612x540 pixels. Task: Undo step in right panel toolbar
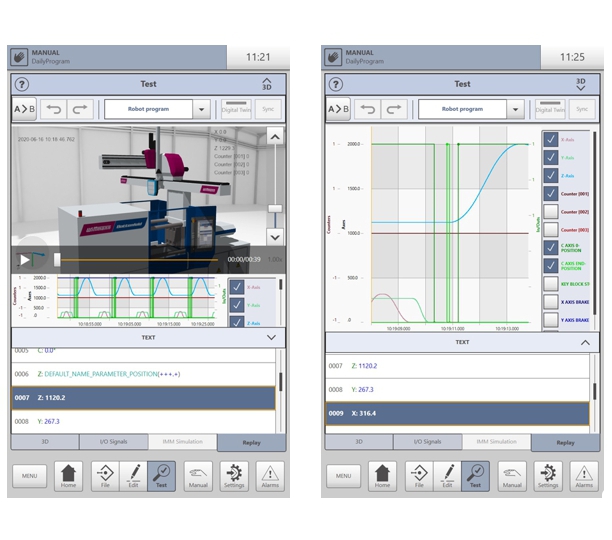coord(368,109)
